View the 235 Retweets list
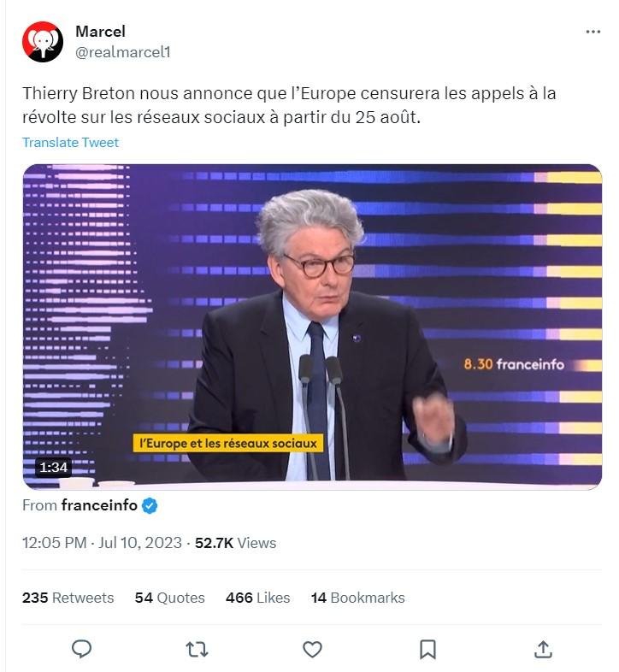619x672 pixels. tap(68, 598)
